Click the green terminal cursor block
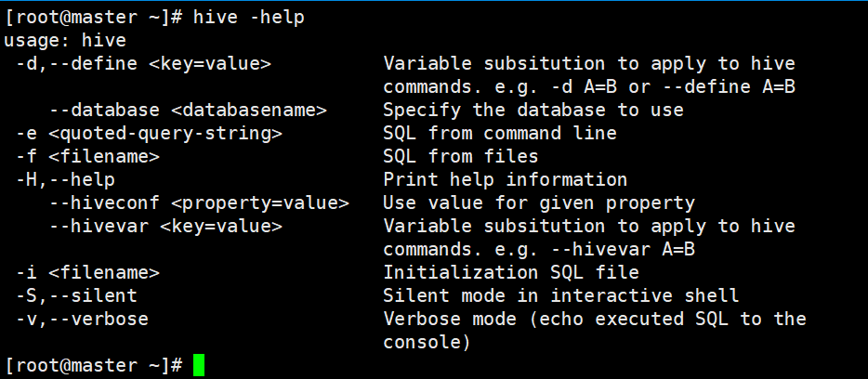The image size is (868, 379). coord(198,365)
